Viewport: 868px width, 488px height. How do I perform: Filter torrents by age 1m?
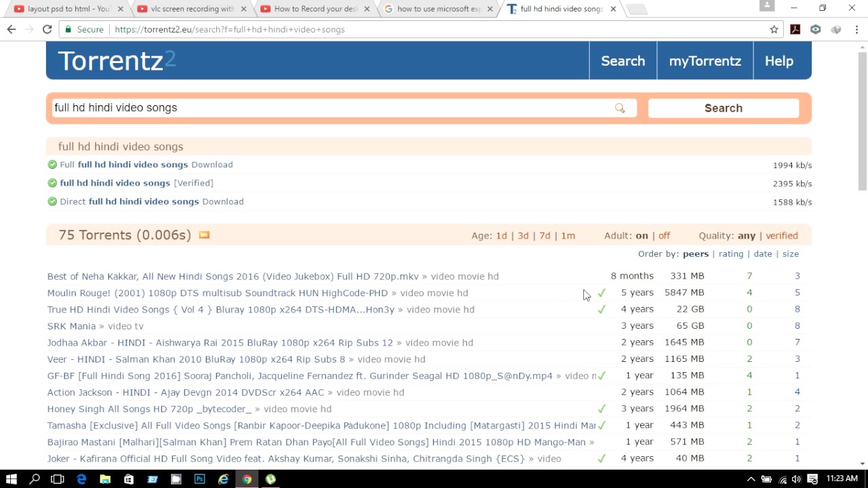coord(568,236)
